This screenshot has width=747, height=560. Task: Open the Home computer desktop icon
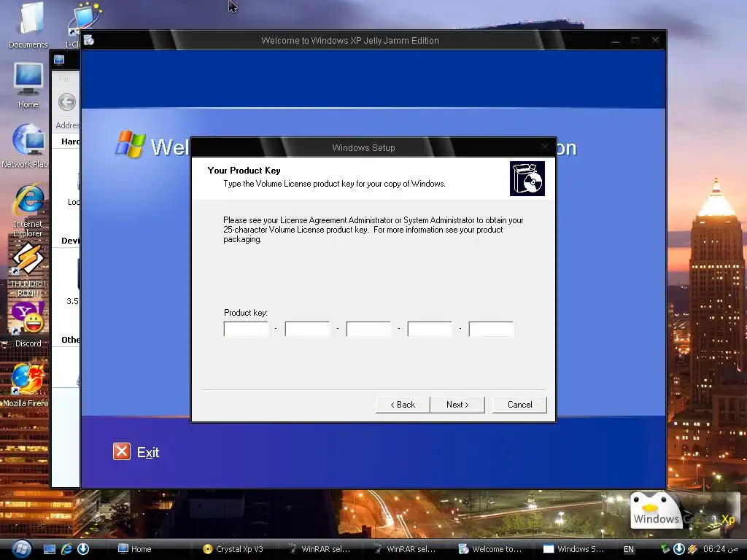28,86
